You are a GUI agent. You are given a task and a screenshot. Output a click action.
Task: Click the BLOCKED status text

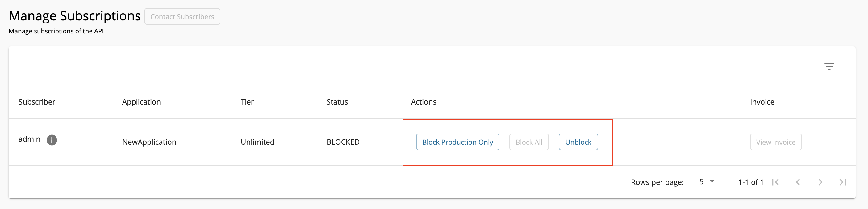pos(343,142)
